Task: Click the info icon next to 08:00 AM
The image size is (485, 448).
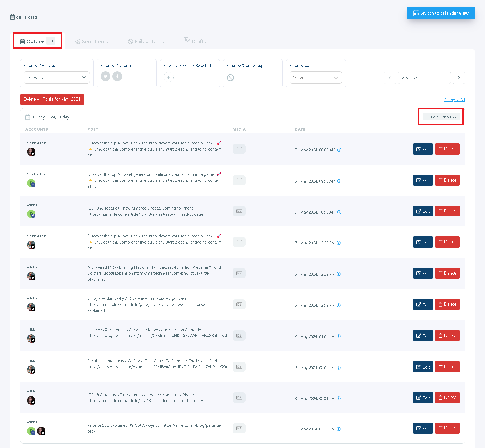Action: coord(339,150)
